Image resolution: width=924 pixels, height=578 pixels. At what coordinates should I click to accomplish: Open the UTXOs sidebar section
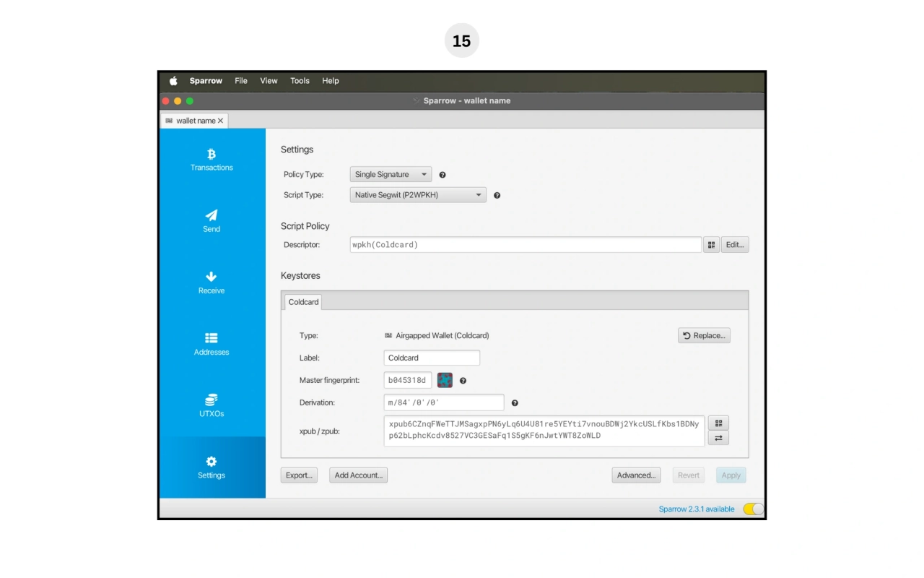(212, 405)
